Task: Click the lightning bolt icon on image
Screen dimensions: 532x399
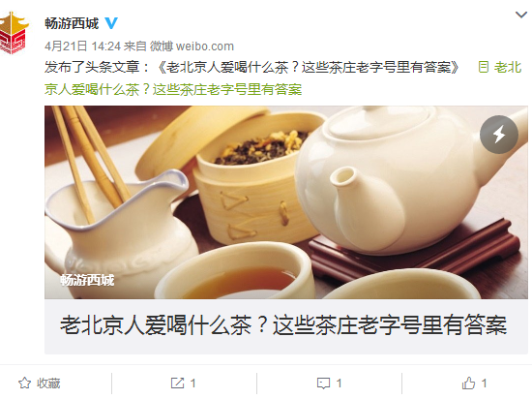Action: coord(499,135)
